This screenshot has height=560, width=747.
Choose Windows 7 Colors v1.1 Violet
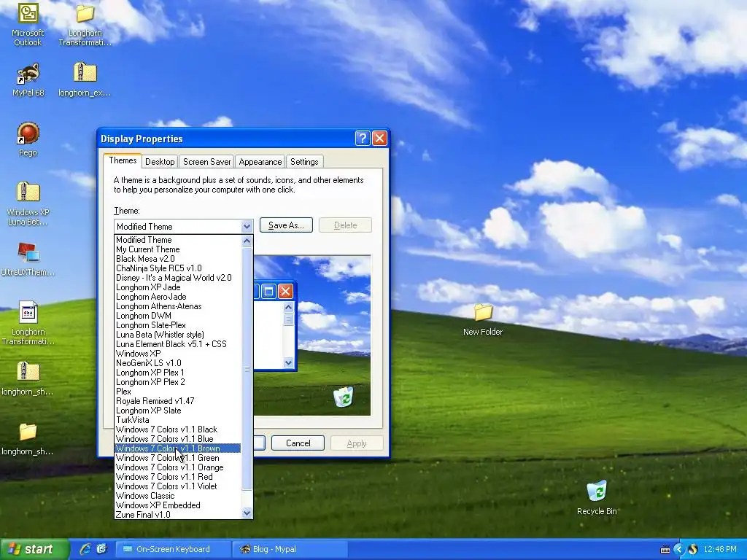pos(178,486)
